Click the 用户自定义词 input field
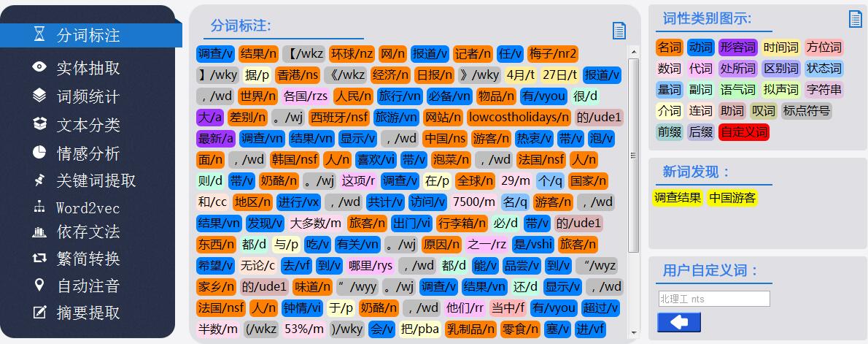The image size is (868, 344). (714, 299)
